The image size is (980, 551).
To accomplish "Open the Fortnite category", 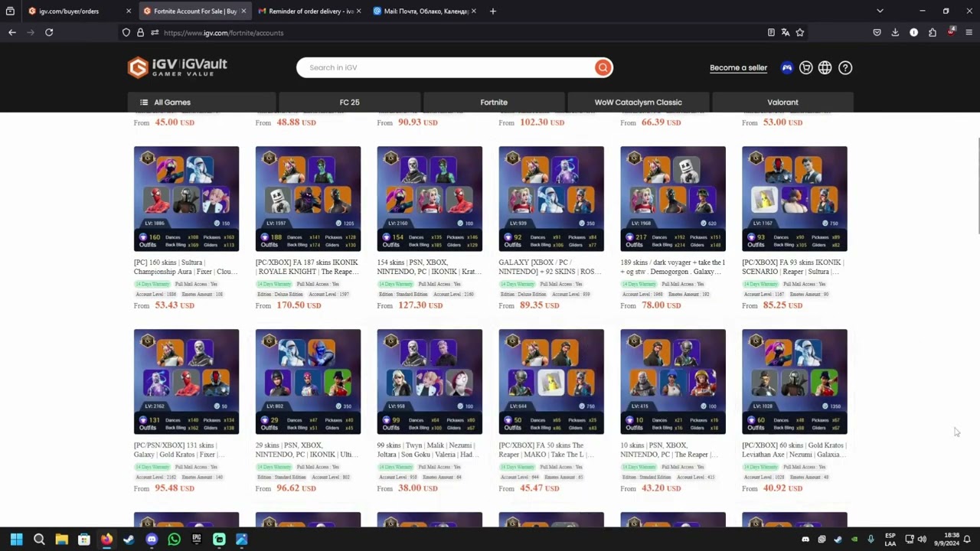I will (494, 102).
